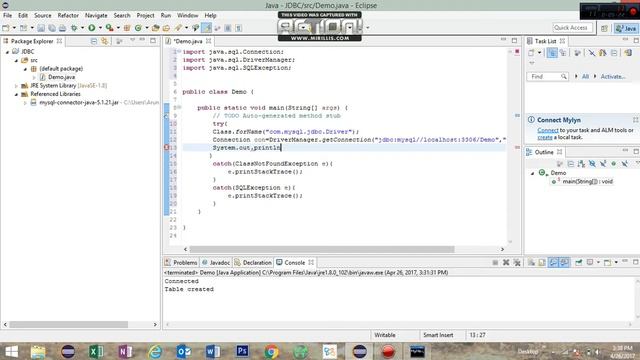Click the New Java Package icon
Viewport: 640px width, 360px height.
pos(127,28)
